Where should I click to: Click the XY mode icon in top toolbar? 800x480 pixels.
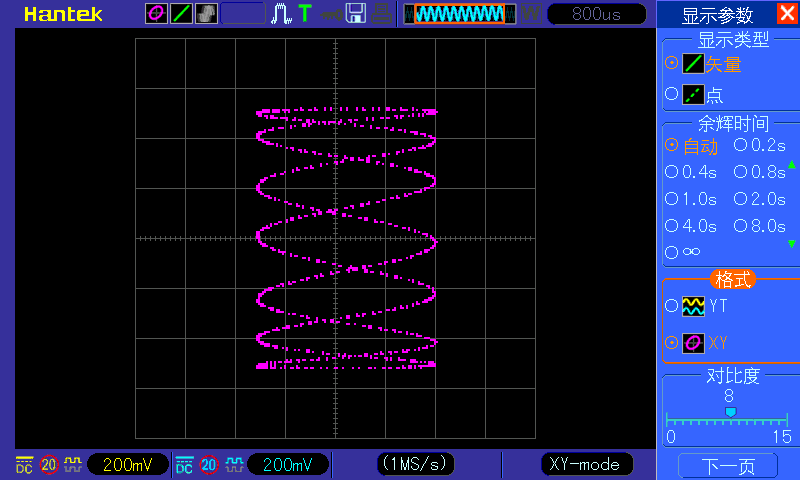point(156,14)
